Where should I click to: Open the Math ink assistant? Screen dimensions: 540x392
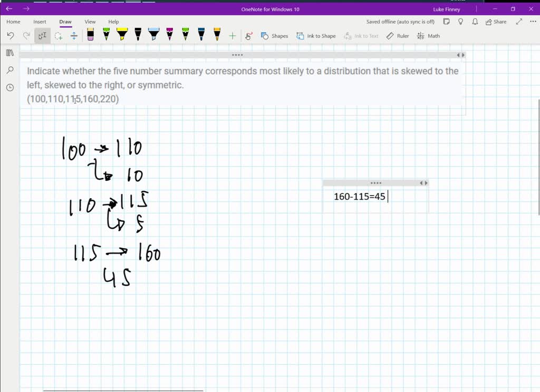pos(429,35)
